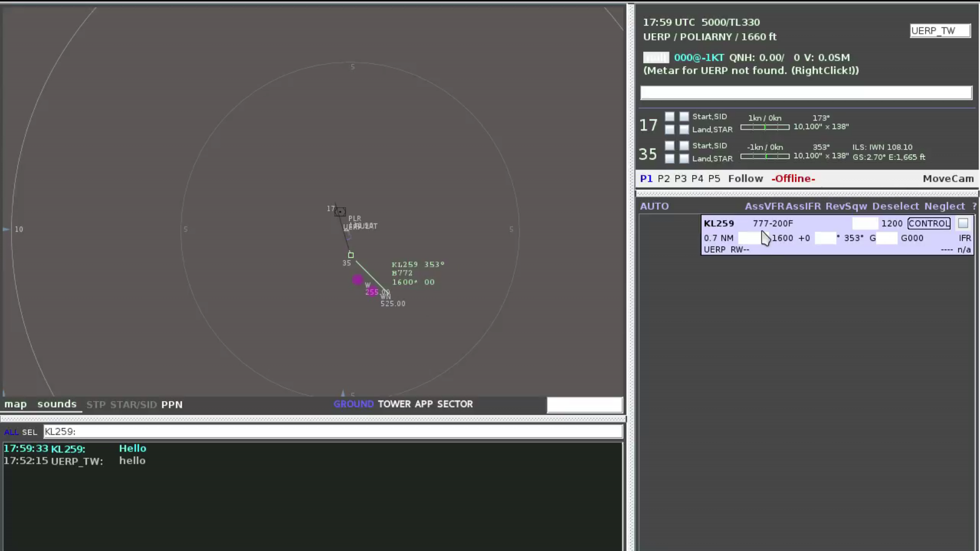
Task: Select camera preset P5
Action: tap(714, 179)
